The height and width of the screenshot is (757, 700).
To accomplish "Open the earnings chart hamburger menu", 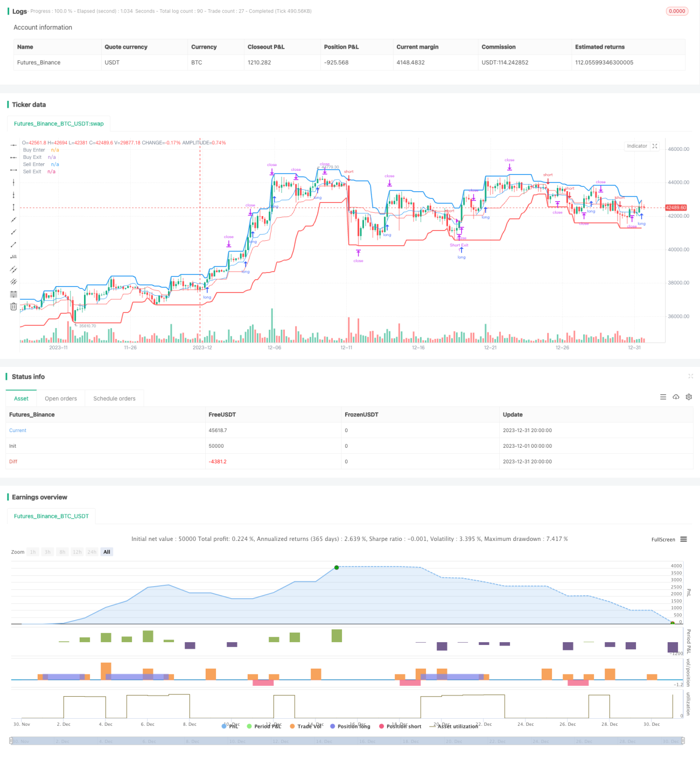I will 683,539.
